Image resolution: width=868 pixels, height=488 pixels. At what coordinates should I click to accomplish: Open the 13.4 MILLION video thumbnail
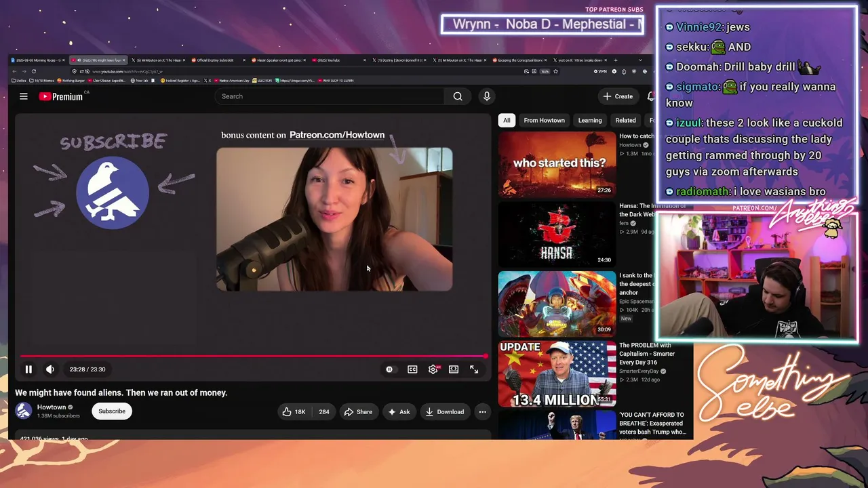pos(557,374)
